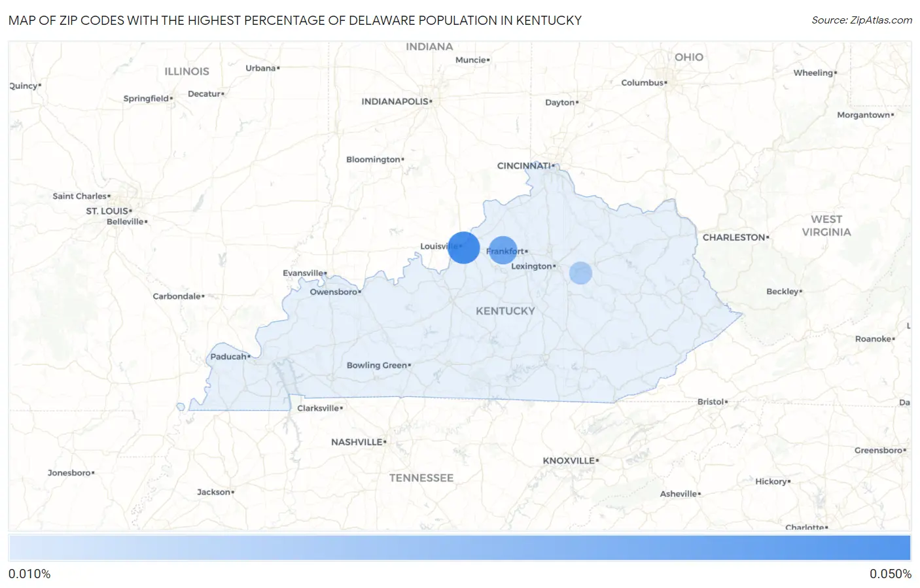
Task: Click the ILLINOIS state label
Action: click(x=186, y=71)
